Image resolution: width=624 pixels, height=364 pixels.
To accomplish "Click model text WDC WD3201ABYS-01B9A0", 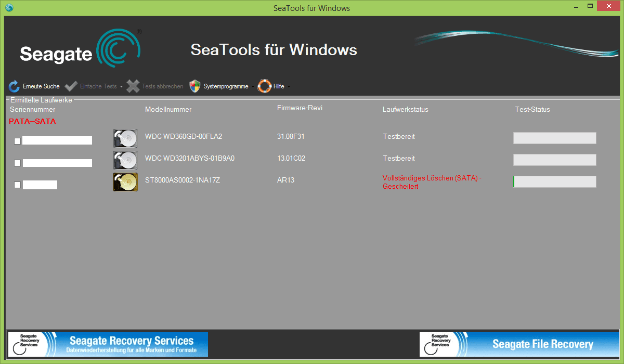I will pos(190,159).
